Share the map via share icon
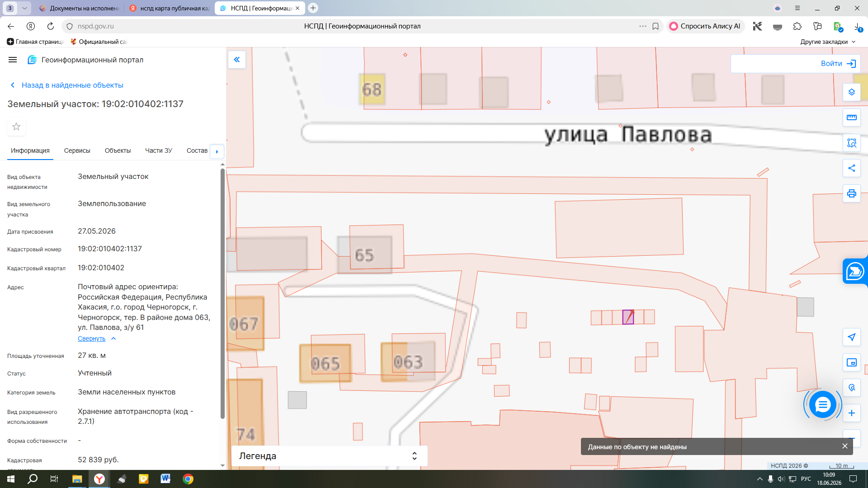This screenshot has width=868, height=488. click(852, 168)
